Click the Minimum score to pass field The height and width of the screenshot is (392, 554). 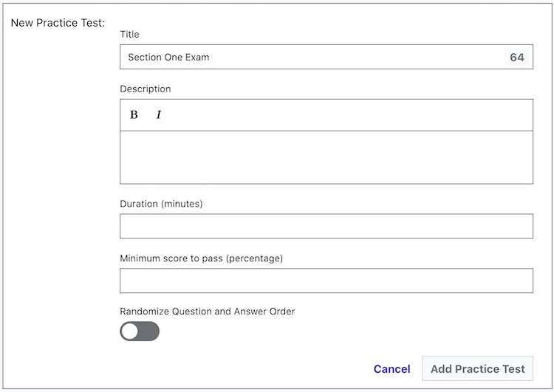coord(326,281)
